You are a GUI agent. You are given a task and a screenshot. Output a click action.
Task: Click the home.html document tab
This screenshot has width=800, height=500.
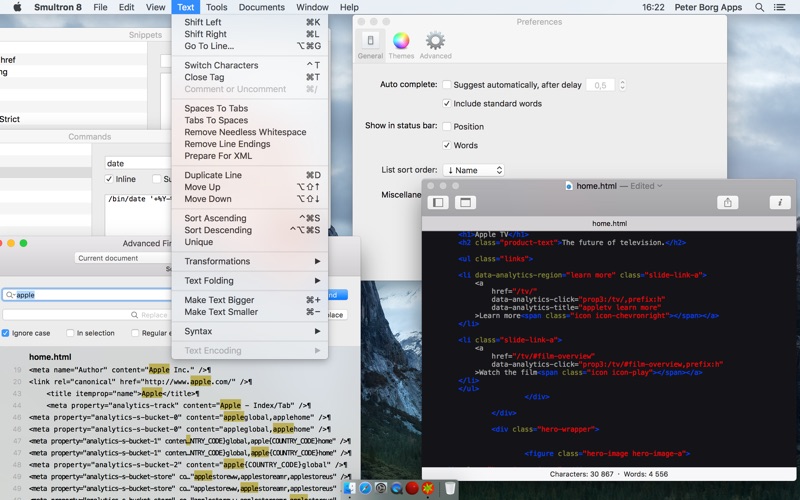609,223
